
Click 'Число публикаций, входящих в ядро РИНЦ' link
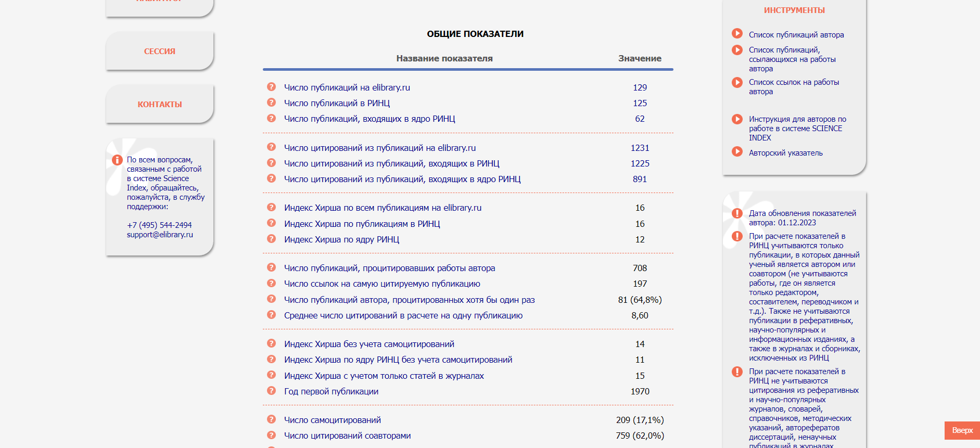tap(370, 119)
